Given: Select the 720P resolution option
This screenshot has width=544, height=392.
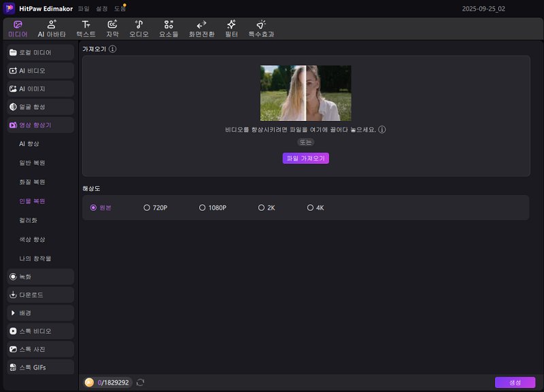Looking at the screenshot, I should click(x=147, y=208).
